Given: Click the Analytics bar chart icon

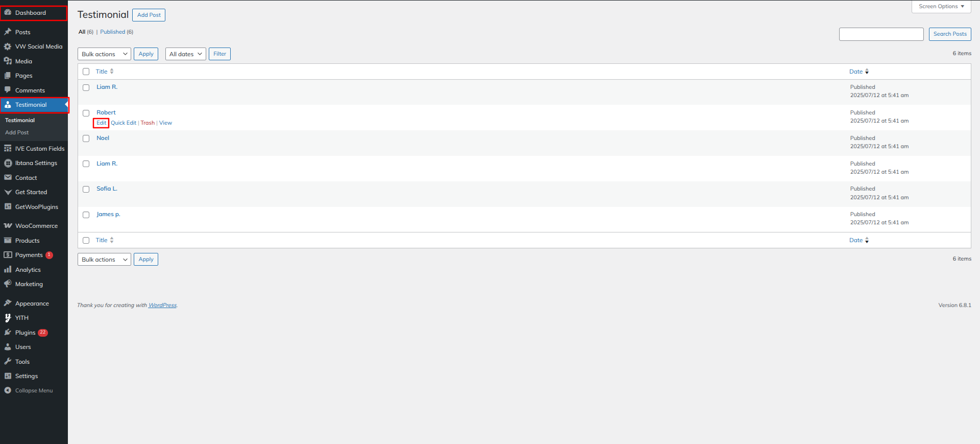Looking at the screenshot, I should tap(8, 269).
